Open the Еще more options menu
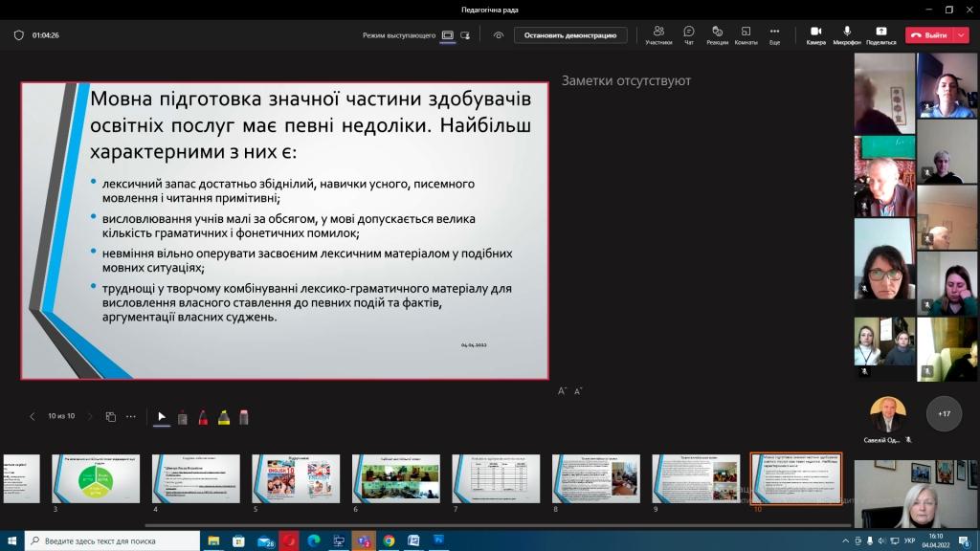This screenshot has width=980, height=551. click(x=774, y=34)
